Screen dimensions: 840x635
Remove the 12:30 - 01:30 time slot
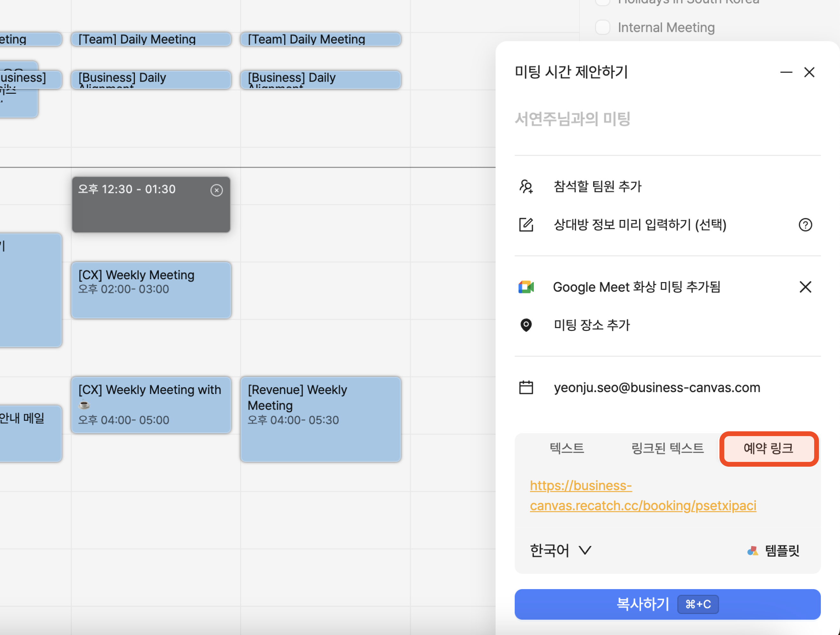(x=217, y=190)
